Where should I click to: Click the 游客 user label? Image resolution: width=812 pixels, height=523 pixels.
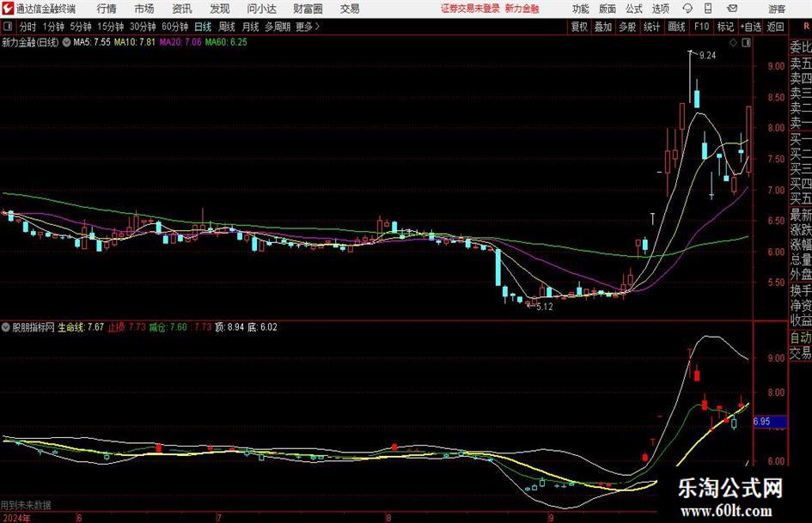(777, 9)
